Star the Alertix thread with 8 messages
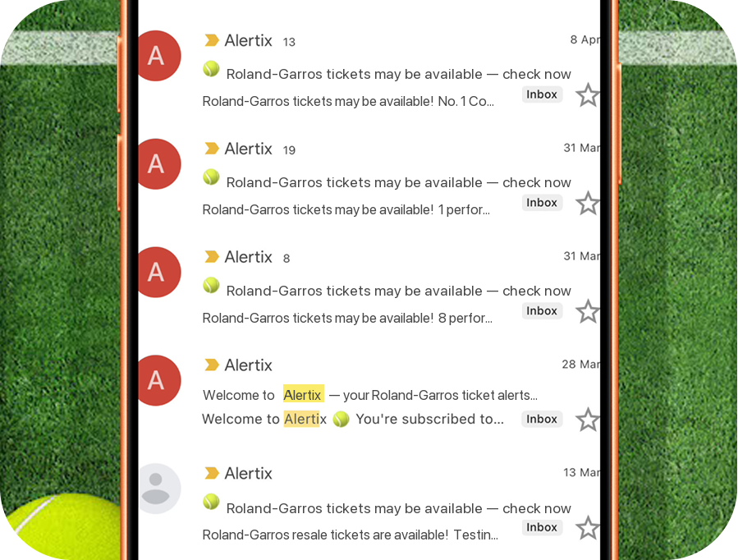The height and width of the screenshot is (560, 738). point(587,312)
